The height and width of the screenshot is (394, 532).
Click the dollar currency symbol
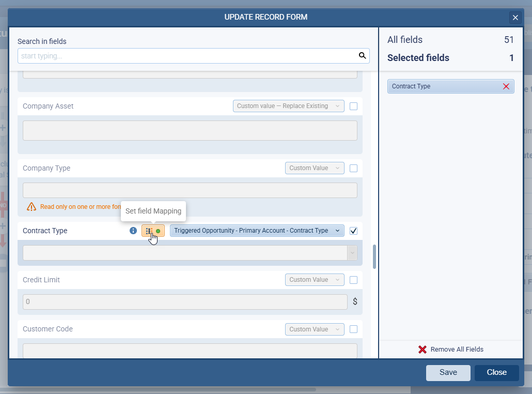point(355,302)
